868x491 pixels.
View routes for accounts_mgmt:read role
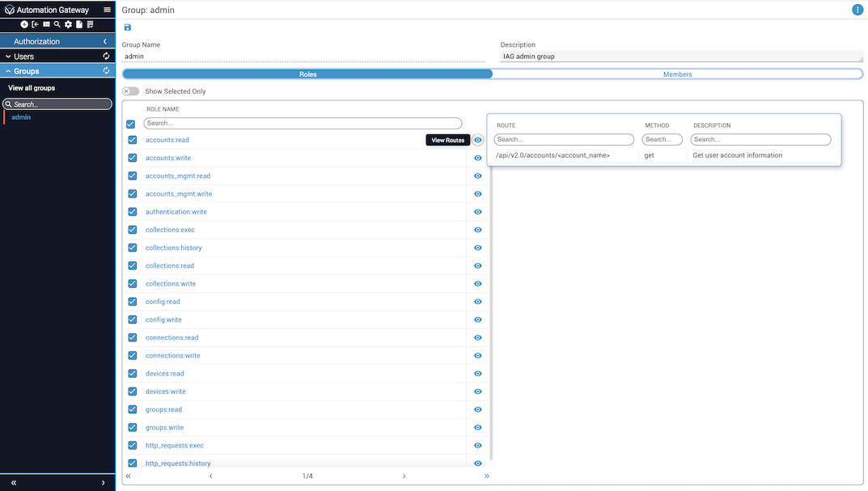pyautogui.click(x=478, y=176)
